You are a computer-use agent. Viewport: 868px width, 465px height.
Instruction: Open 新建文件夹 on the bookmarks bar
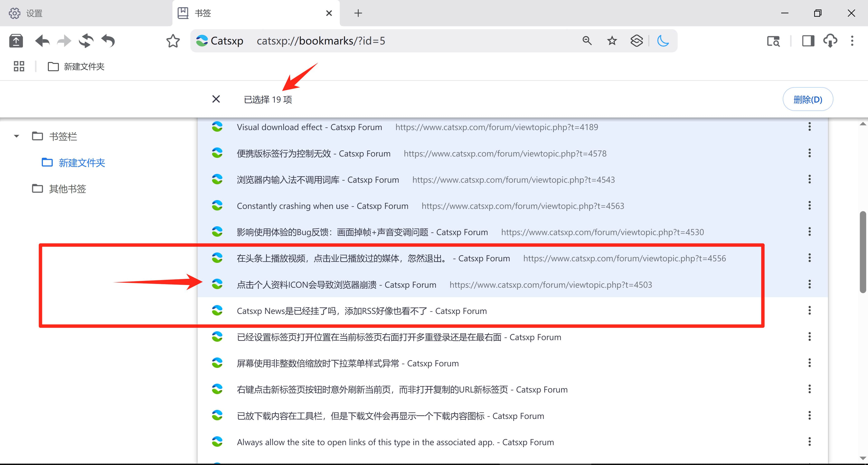(76, 67)
